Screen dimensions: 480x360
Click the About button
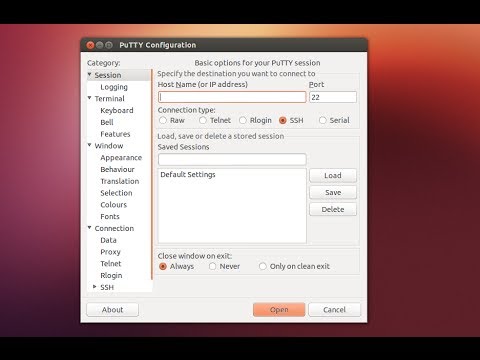pos(113,310)
